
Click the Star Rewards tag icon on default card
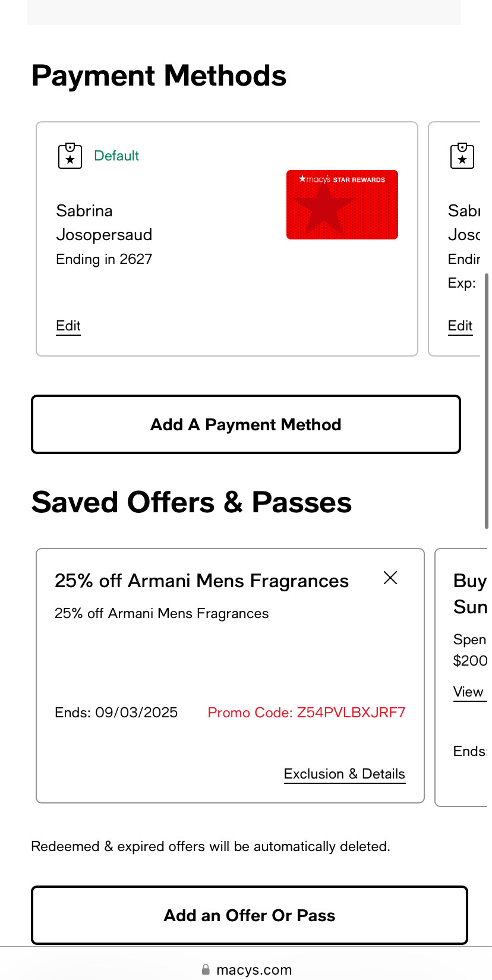70,156
